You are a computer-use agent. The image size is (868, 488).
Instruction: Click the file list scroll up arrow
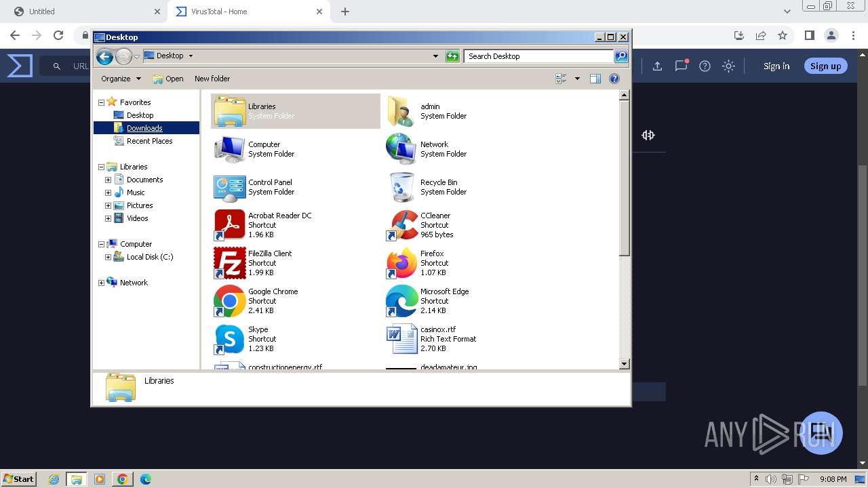(625, 96)
